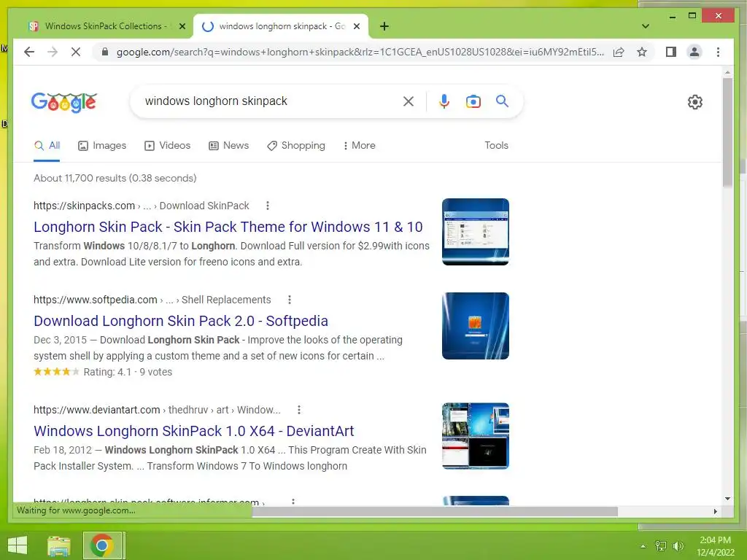
Task: Stop loading the page with the X button
Action: click(x=76, y=52)
